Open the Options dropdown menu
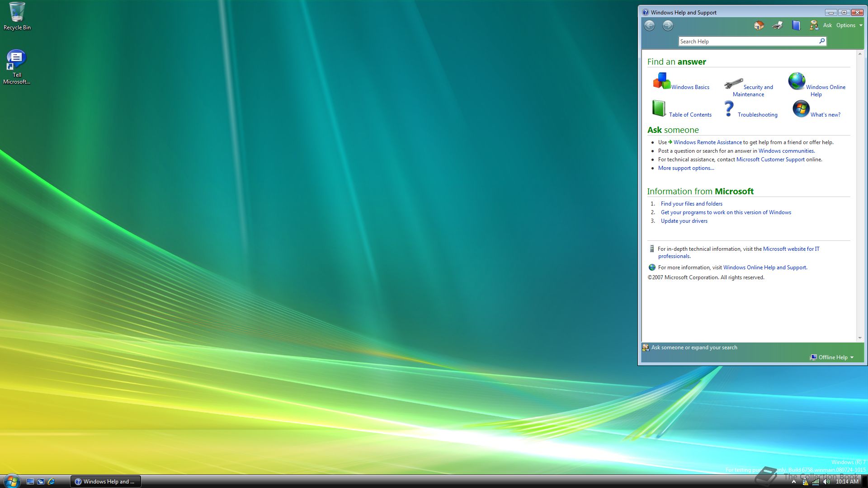The width and height of the screenshot is (868, 488). pyautogui.click(x=849, y=25)
